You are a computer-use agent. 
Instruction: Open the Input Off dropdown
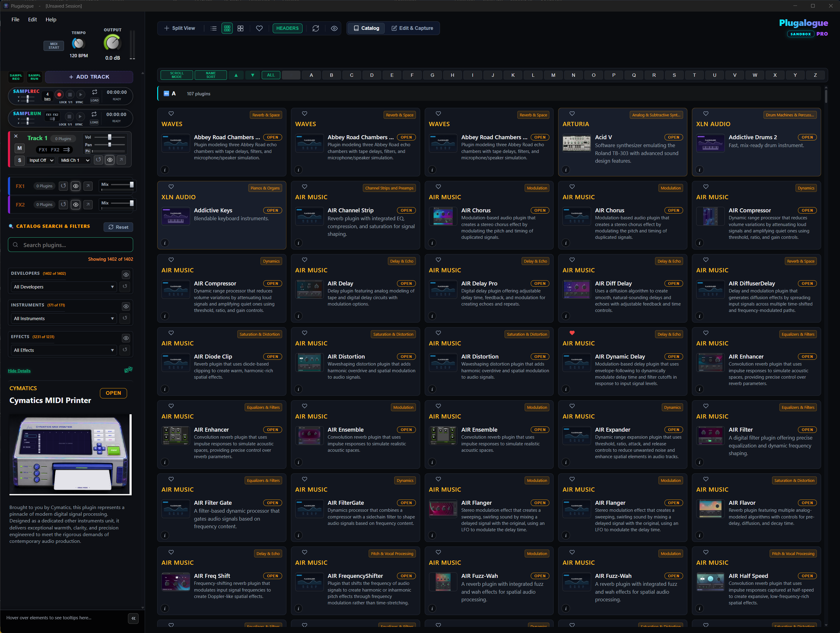[41, 160]
